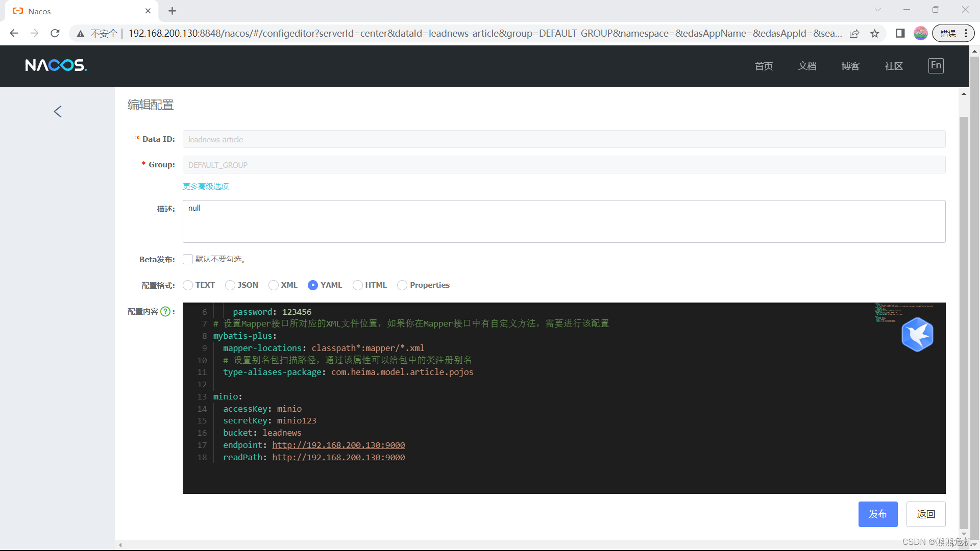The width and height of the screenshot is (980, 551).
Task: Open the browser profile avatar
Action: coord(920,34)
